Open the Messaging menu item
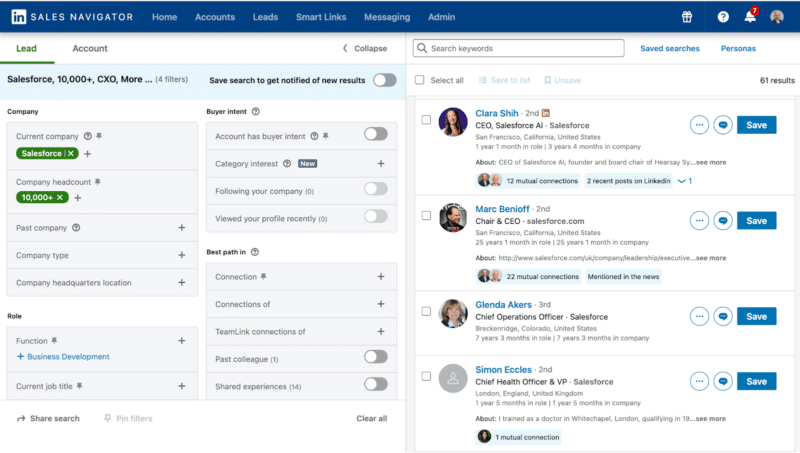 click(387, 17)
